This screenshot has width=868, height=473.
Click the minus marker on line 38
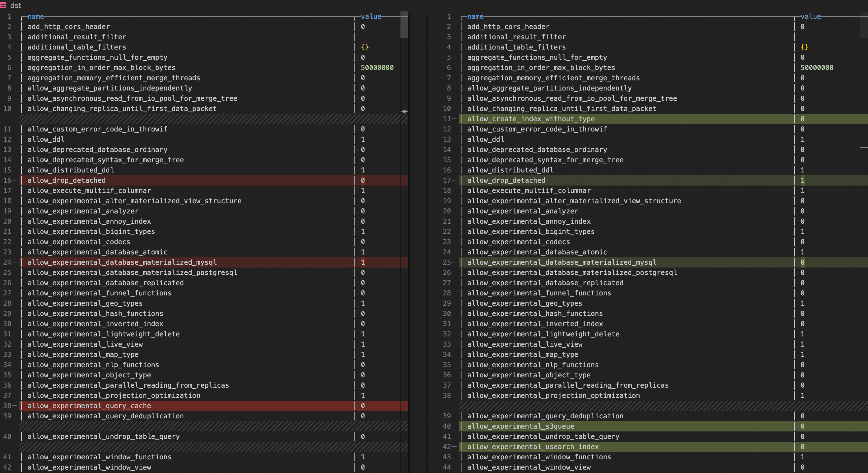[x=15, y=406]
